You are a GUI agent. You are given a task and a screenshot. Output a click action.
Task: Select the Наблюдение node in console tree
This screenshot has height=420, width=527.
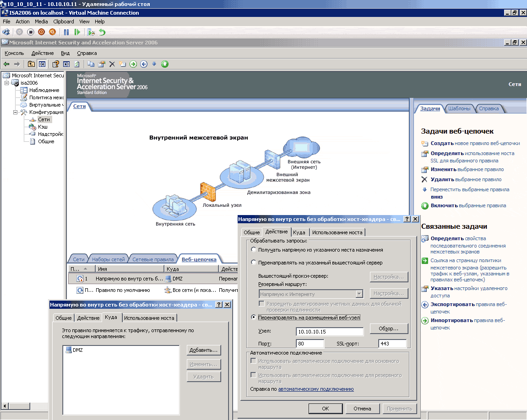click(44, 90)
